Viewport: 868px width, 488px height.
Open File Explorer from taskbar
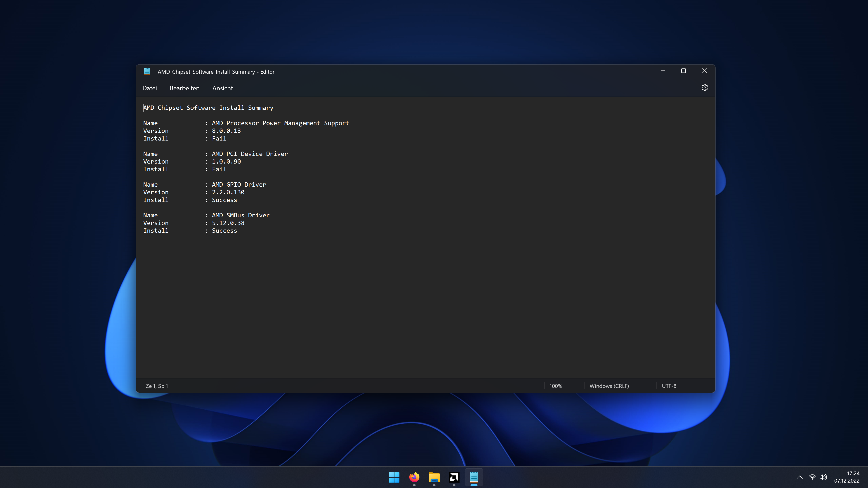click(x=434, y=477)
